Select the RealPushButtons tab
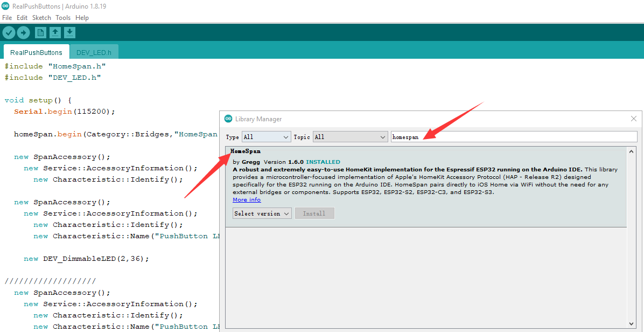 [36, 52]
